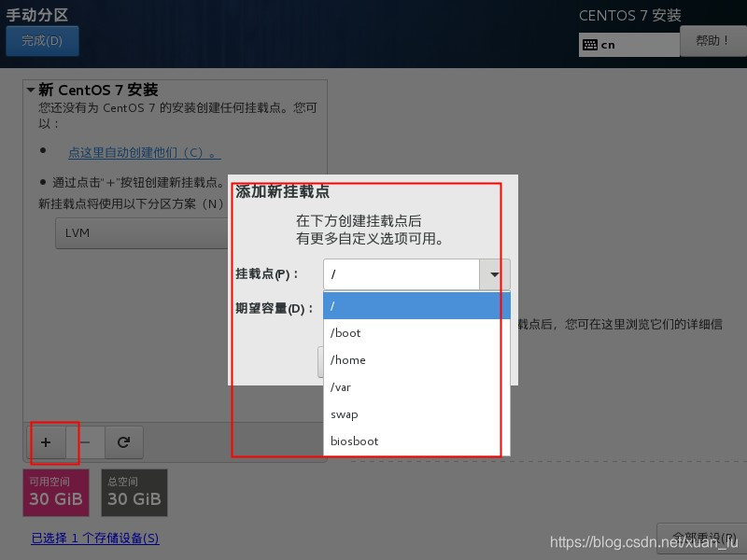
Task: Collapse the New CentOS 7 installation section
Action: coord(31,91)
